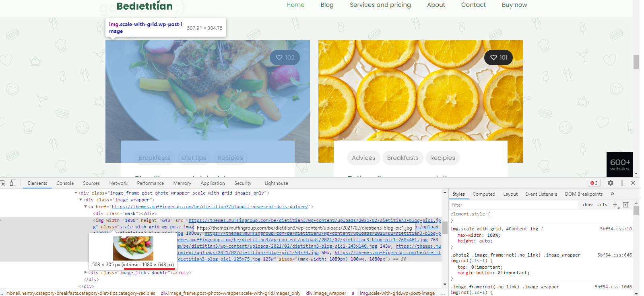Toggle the computed styles sidebar icon
This screenshot has width=644, height=296.
[626, 205]
